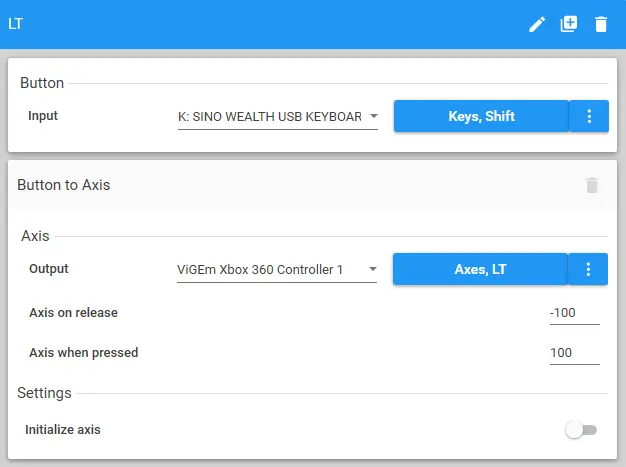Select the LT title in top bar
This screenshot has width=626, height=467.
[16, 24]
